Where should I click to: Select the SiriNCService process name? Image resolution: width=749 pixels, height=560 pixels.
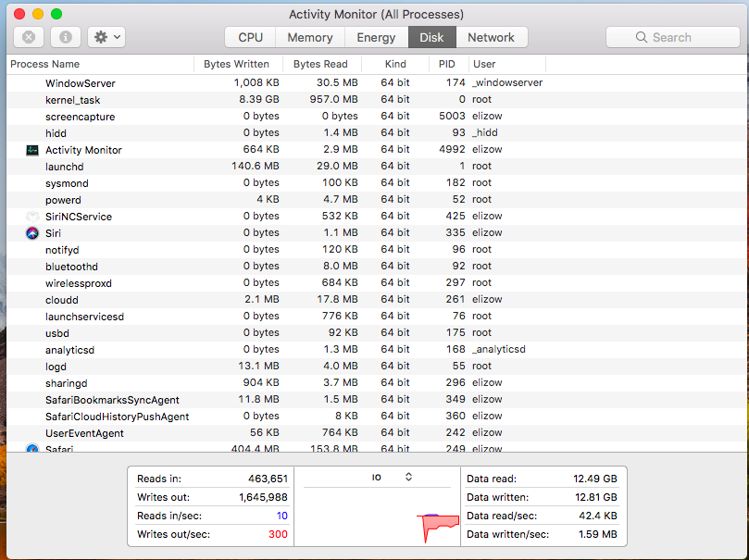click(79, 217)
